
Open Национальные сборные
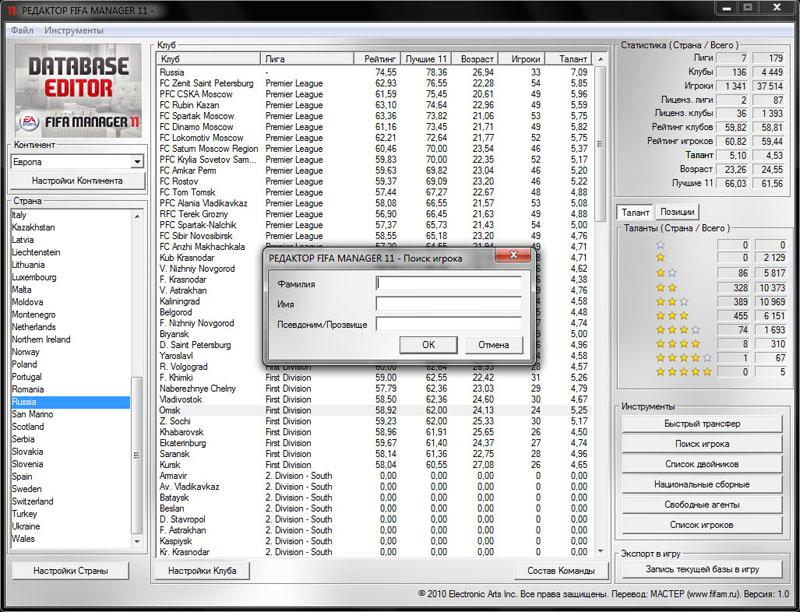pos(702,484)
